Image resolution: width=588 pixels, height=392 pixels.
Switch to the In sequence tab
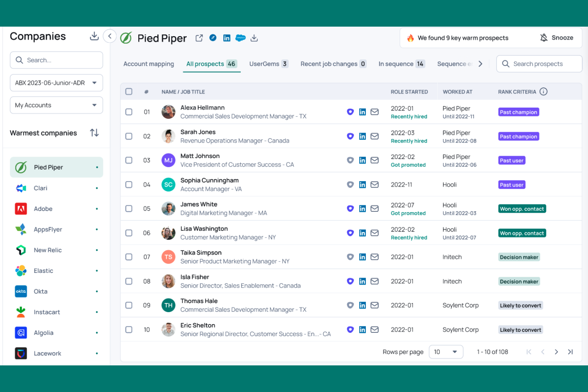tap(402, 64)
